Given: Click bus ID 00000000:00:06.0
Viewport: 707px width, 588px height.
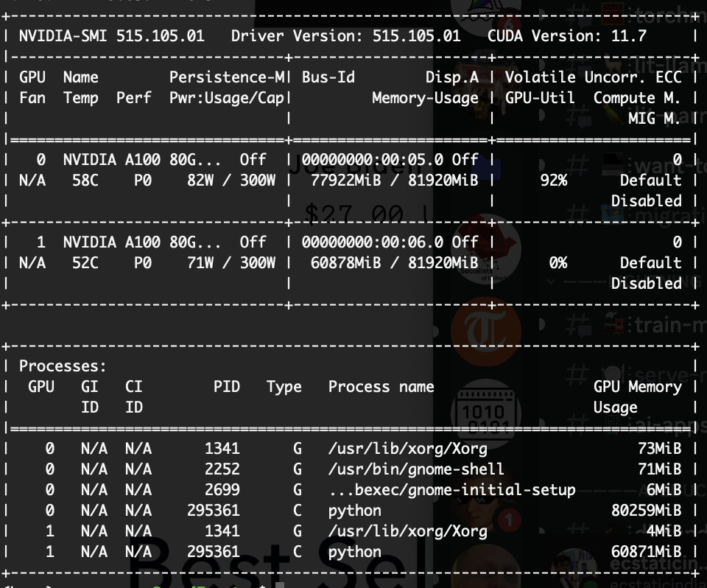Looking at the screenshot, I should tap(373, 242).
